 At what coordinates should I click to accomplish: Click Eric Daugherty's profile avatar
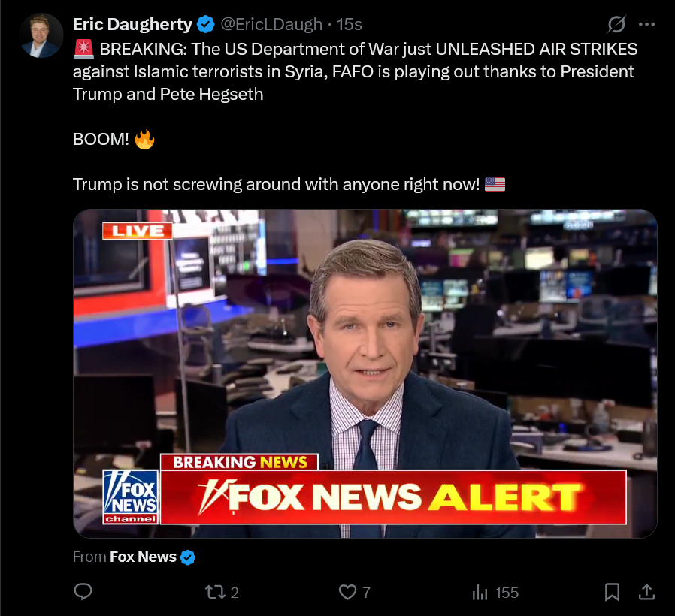coord(41,36)
